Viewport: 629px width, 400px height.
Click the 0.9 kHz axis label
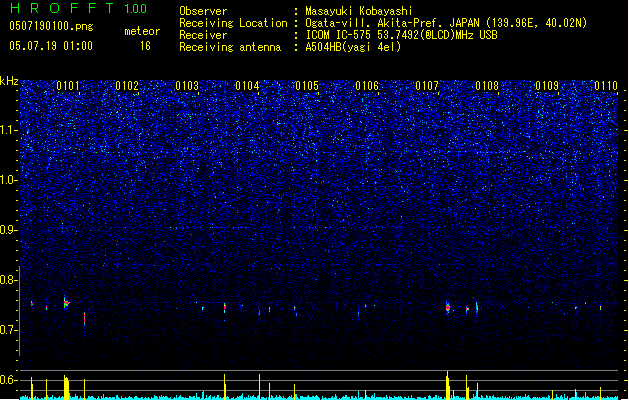pos(9,230)
